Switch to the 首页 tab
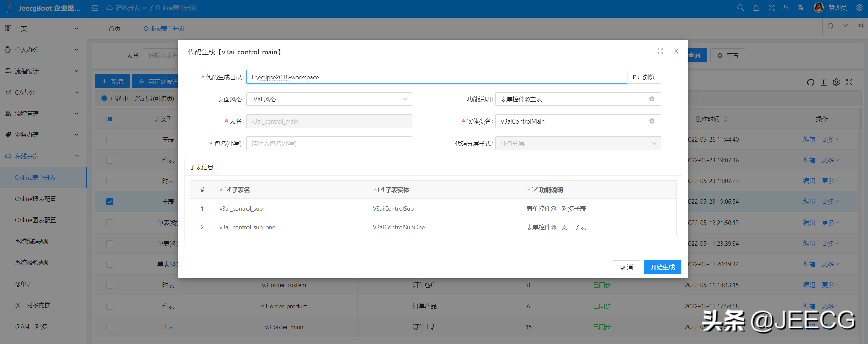The width and height of the screenshot is (868, 344). pyautogui.click(x=114, y=29)
